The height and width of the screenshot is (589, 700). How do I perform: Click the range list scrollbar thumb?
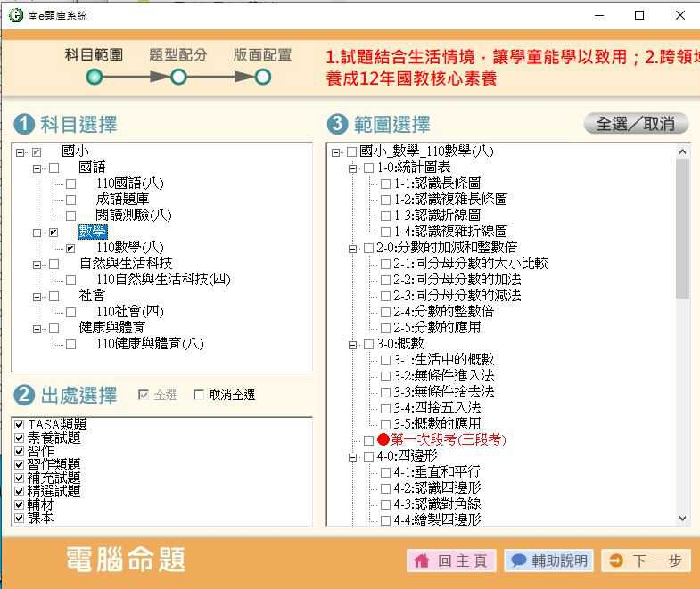[682, 229]
